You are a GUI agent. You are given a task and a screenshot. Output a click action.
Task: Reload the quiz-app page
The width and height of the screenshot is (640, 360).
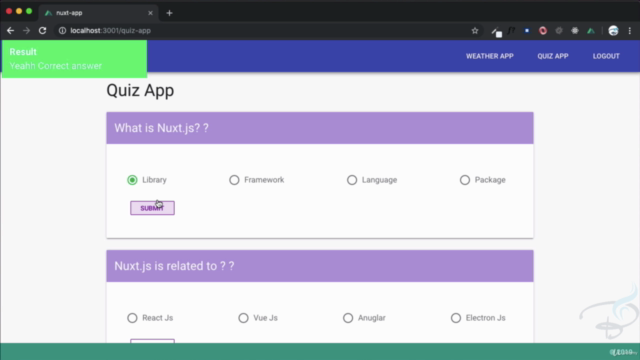[x=42, y=31]
